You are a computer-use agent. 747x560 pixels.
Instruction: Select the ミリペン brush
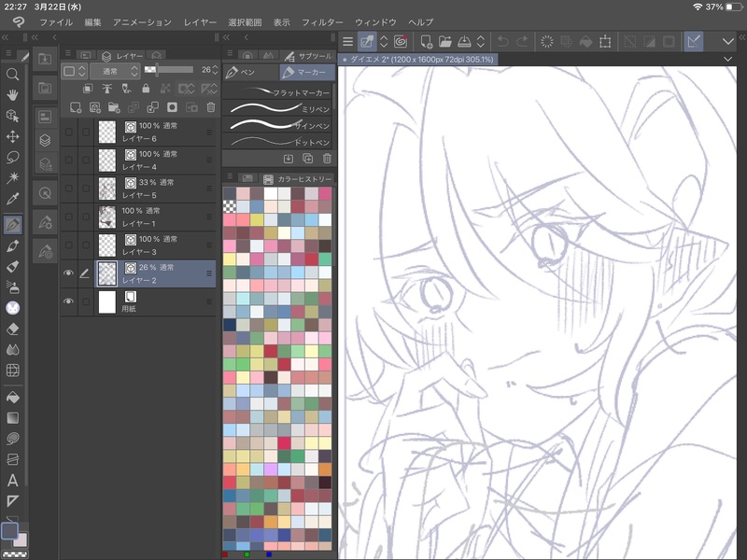[278, 108]
